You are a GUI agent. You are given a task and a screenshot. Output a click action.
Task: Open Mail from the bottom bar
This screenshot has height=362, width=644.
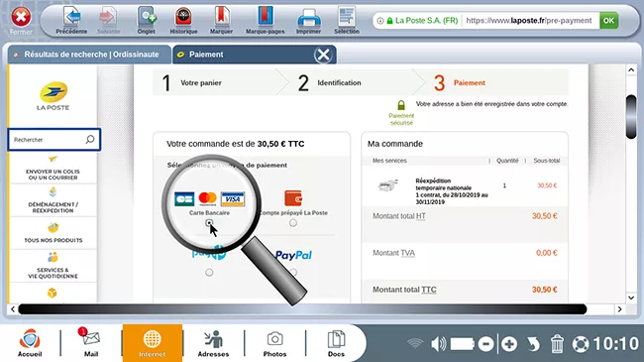click(91, 343)
